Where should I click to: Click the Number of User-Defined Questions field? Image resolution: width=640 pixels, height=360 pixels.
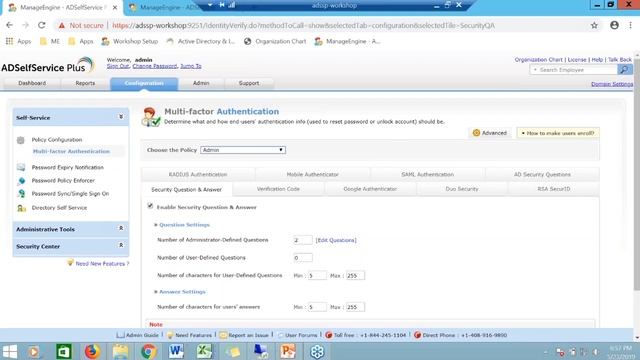[x=303, y=258]
